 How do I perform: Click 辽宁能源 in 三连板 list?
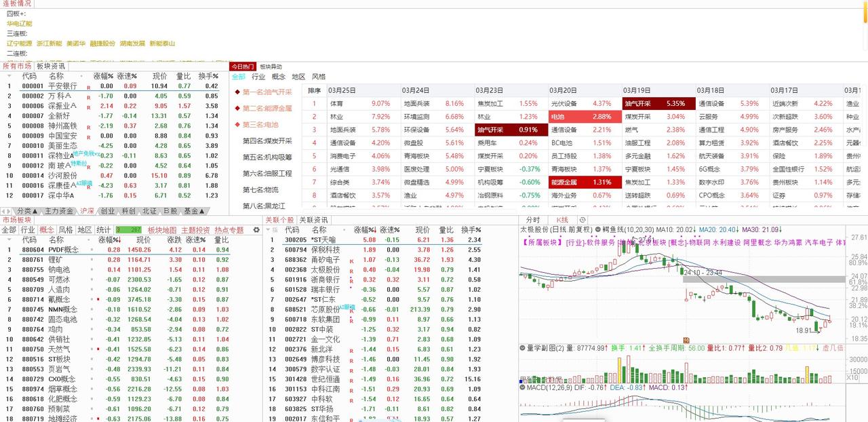coord(20,43)
